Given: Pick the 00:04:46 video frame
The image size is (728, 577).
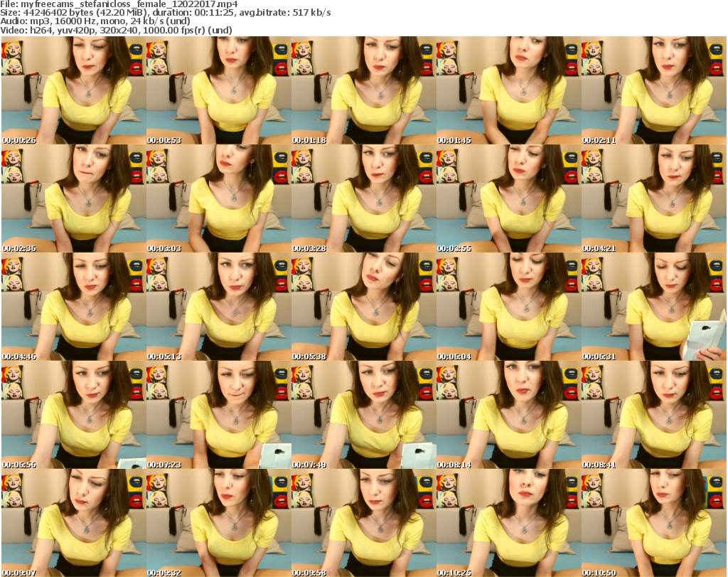Looking at the screenshot, I should [x=73, y=307].
